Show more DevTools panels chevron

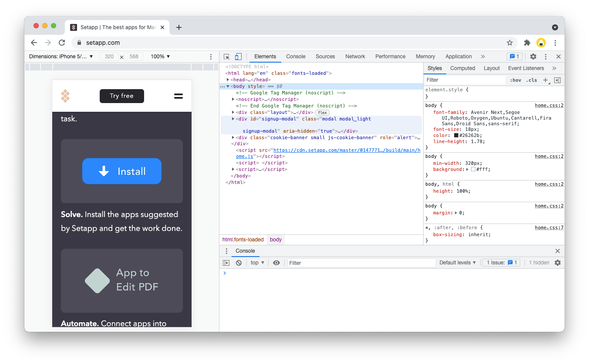[483, 57]
